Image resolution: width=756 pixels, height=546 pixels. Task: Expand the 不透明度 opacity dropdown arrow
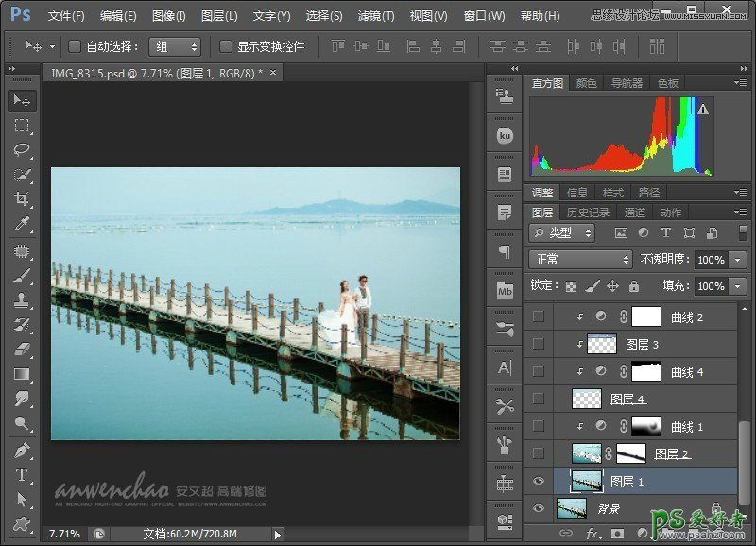[737, 260]
